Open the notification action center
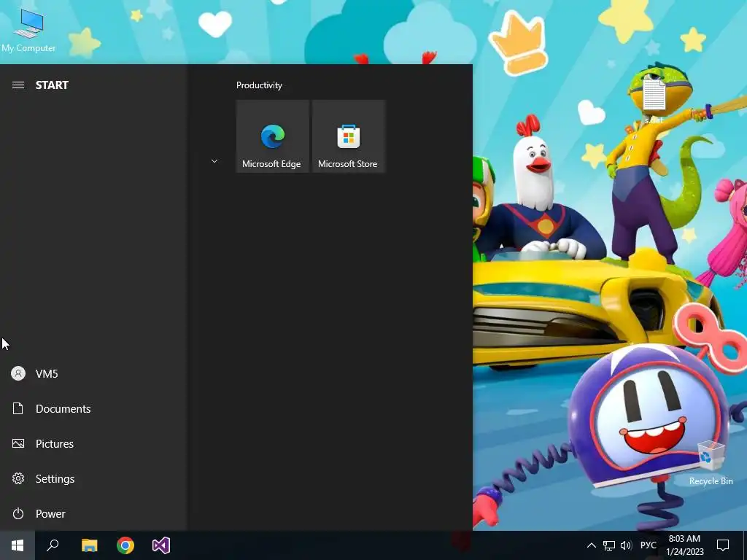 [x=723, y=545]
